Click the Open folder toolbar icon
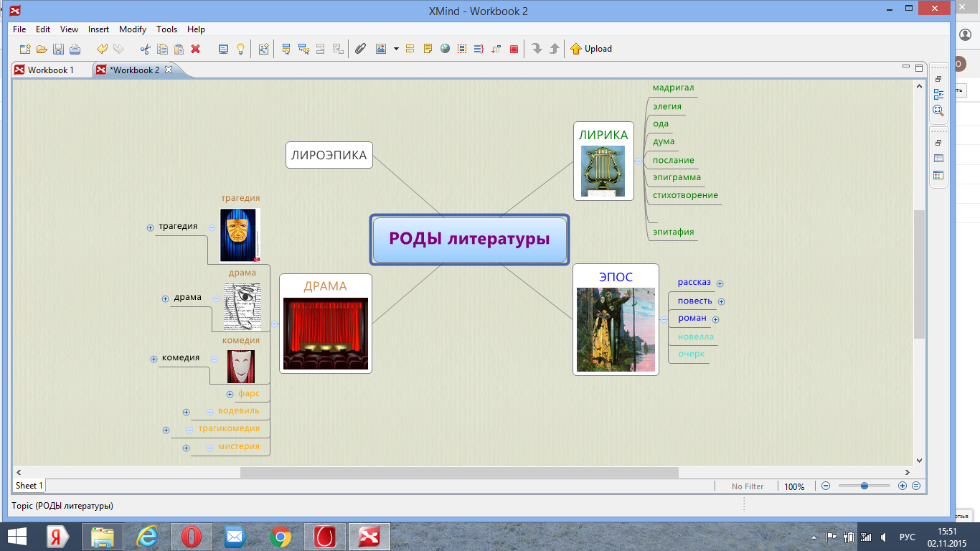The image size is (980, 551). point(42,49)
